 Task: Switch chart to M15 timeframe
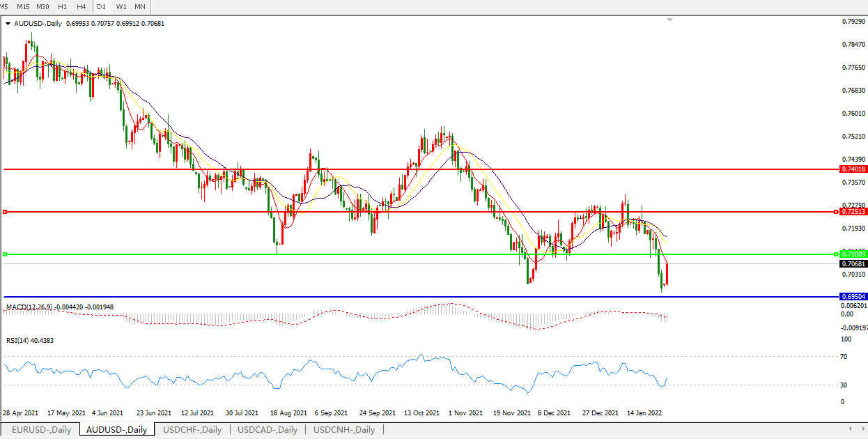[23, 6]
